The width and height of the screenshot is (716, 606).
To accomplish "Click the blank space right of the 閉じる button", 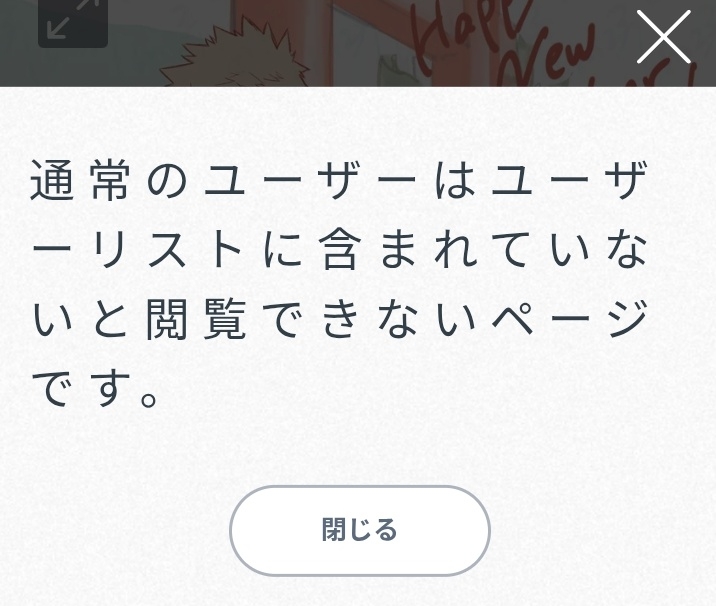I will 603,530.
